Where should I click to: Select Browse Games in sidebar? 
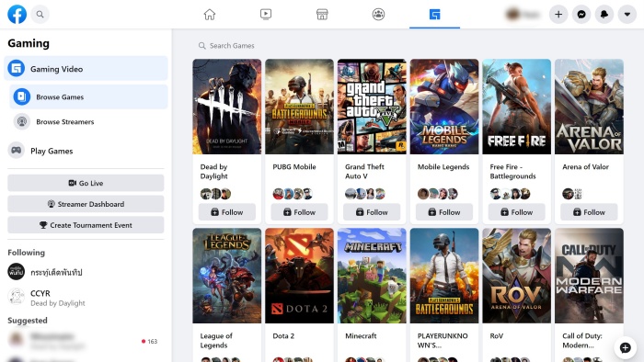click(x=88, y=97)
